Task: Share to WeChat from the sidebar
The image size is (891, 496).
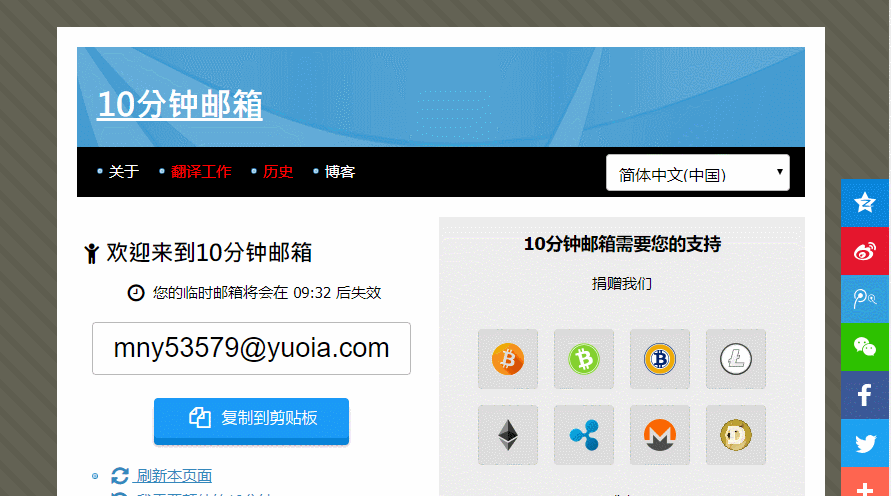Action: [865, 347]
